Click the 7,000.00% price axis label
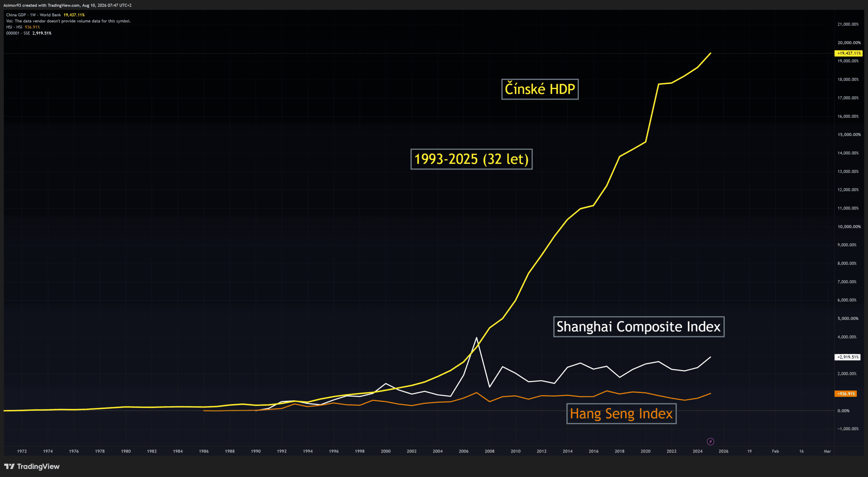The width and height of the screenshot is (868, 477). point(847,282)
